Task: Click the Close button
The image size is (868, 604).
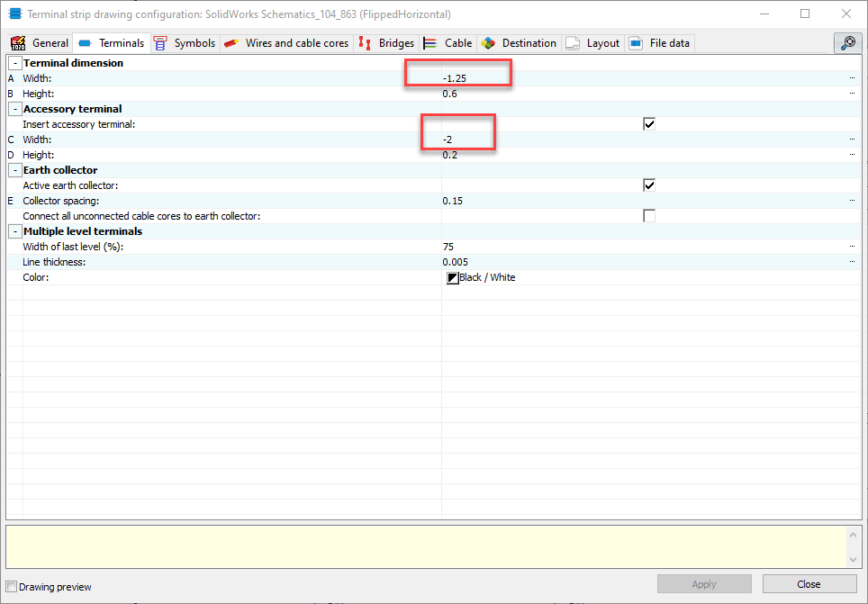Action: 809,584
